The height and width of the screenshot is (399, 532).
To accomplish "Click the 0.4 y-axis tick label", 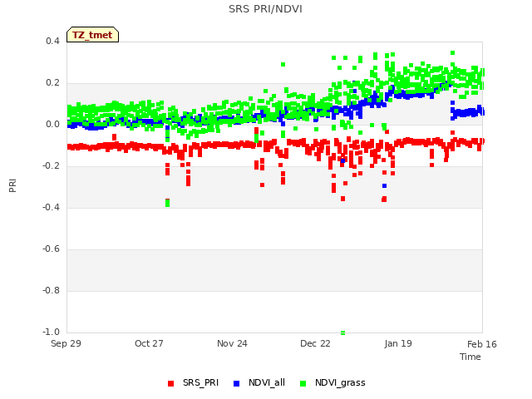I will click(x=52, y=41).
